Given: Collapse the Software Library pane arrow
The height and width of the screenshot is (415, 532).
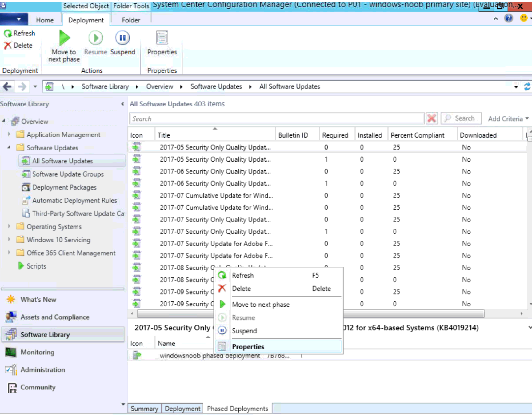Looking at the screenshot, I should 122,104.
